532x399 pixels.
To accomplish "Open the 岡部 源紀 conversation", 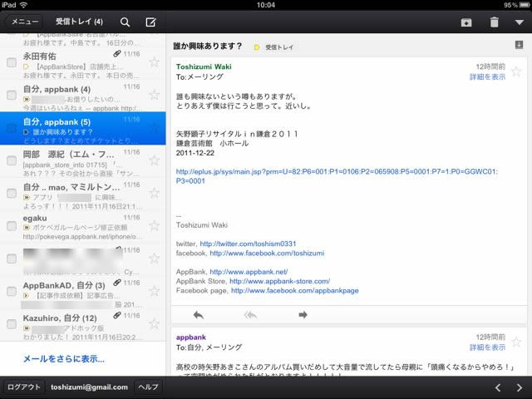I will [x=83, y=161].
